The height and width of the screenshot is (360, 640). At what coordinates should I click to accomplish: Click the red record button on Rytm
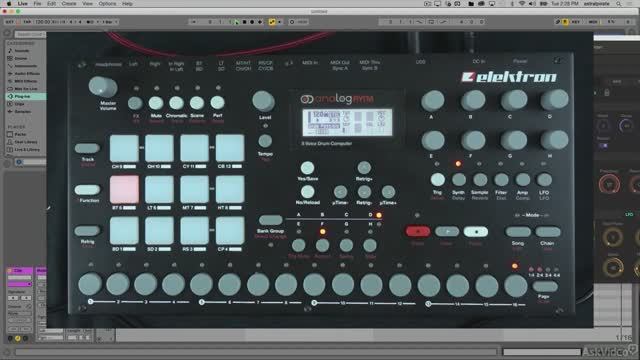click(418, 231)
